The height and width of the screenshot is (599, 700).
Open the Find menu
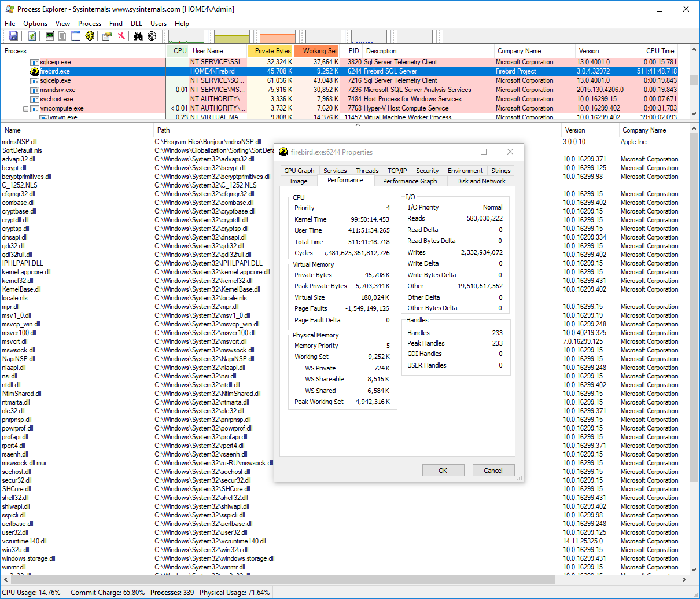(116, 24)
